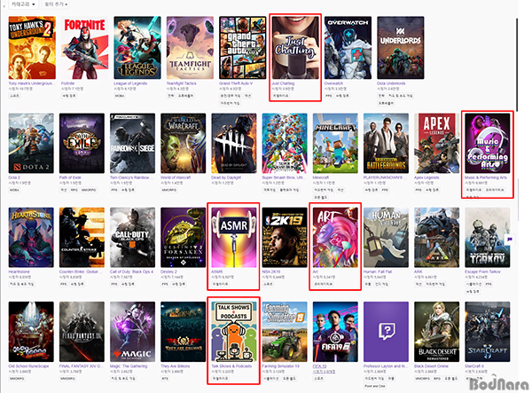Click the Black Desert Remastered cover
Screen dimensions: 532x393
point(436,332)
